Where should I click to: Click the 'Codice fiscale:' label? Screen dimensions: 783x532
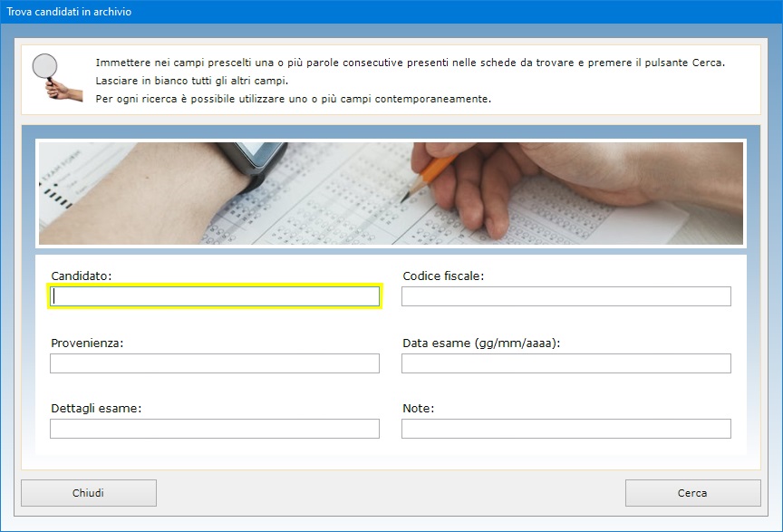pyautogui.click(x=443, y=276)
